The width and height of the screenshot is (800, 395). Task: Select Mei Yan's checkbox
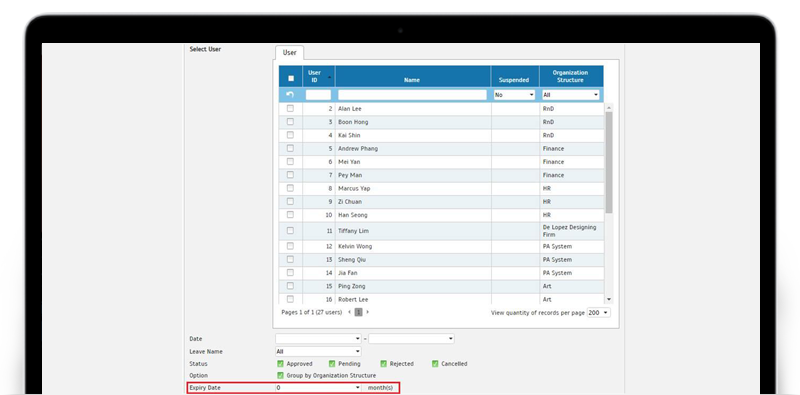(x=290, y=161)
